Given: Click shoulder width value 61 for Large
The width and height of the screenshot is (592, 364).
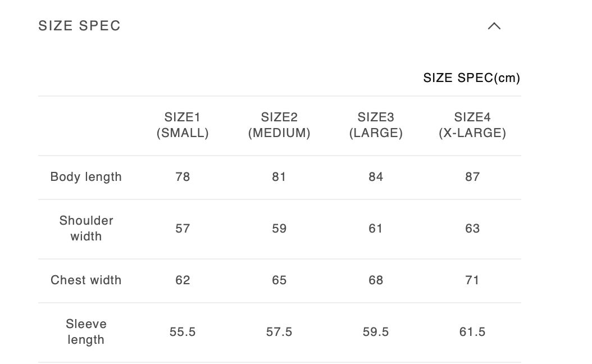Looking at the screenshot, I should coord(376,229).
